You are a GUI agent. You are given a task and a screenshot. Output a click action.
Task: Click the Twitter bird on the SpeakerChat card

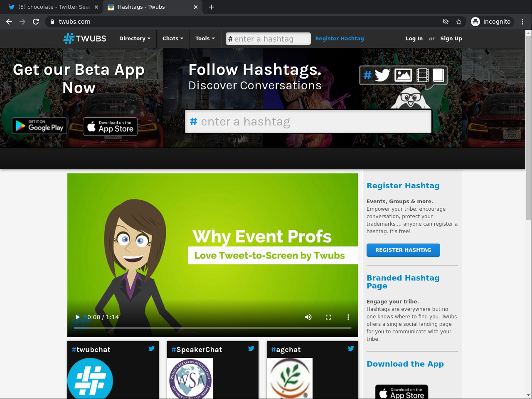click(251, 349)
